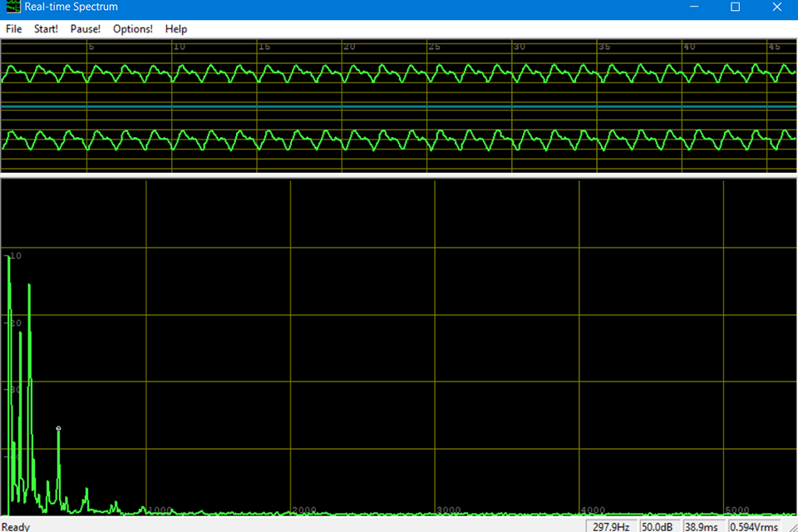Click the Real-time Spectrum app icon
The image size is (798, 532).
[x=12, y=7]
